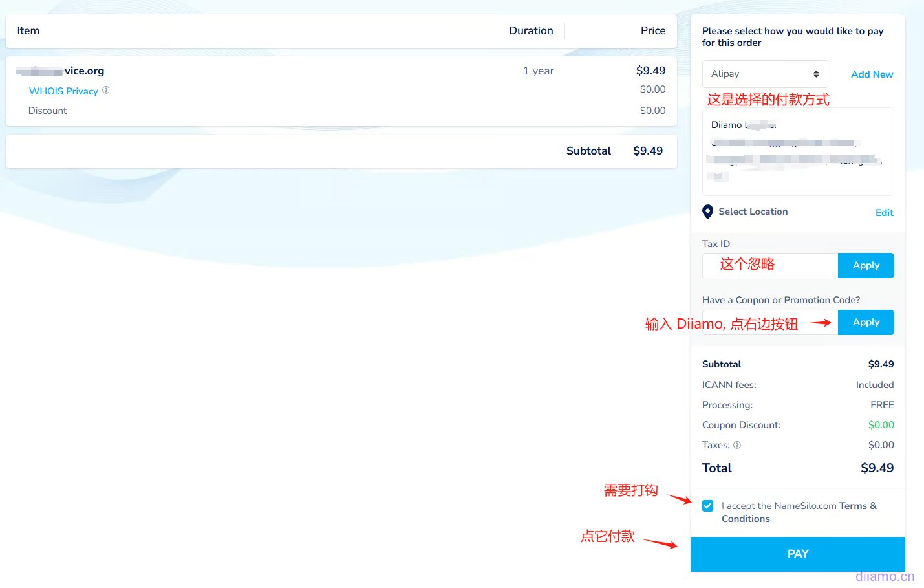Click the Duration column header
This screenshot has height=588, width=924.
point(531,30)
